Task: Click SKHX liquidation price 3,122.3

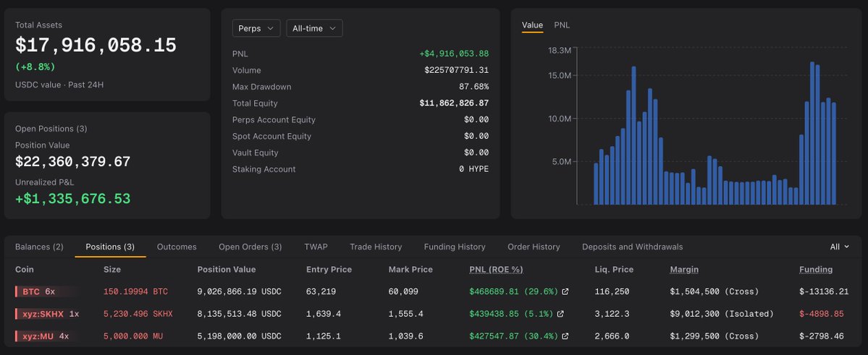Action: [x=612, y=314]
